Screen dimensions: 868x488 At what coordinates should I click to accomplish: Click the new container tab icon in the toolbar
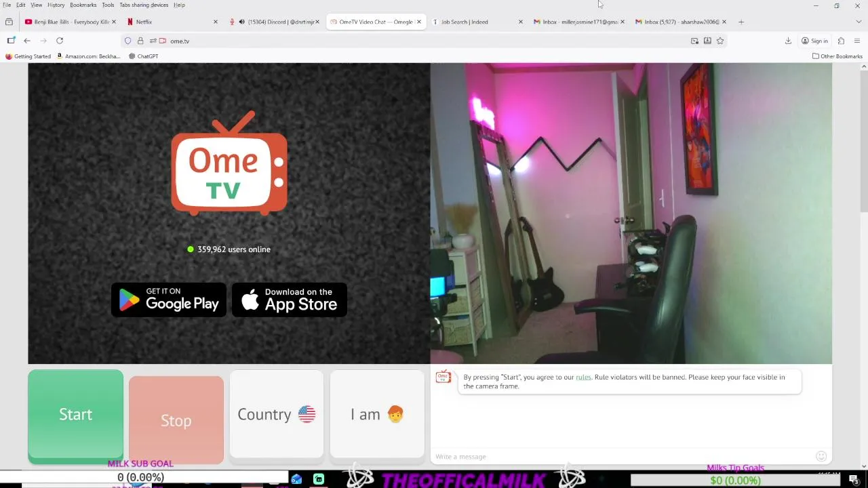[11, 41]
